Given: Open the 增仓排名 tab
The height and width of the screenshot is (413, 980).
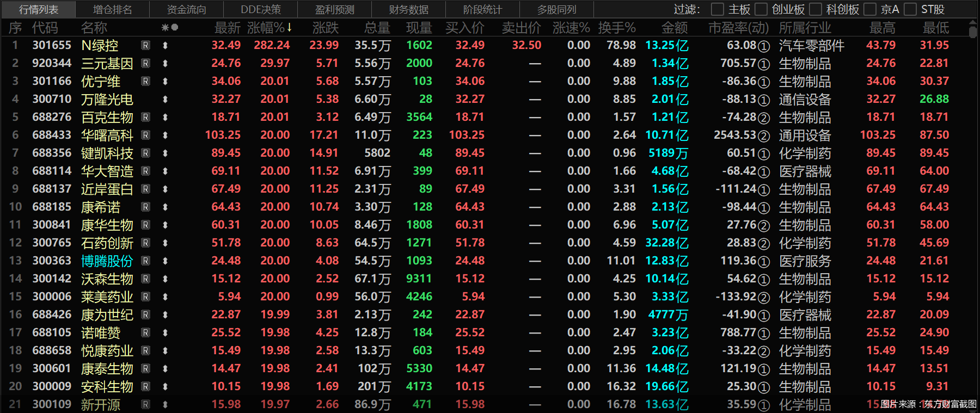Looking at the screenshot, I should pyautogui.click(x=113, y=9).
